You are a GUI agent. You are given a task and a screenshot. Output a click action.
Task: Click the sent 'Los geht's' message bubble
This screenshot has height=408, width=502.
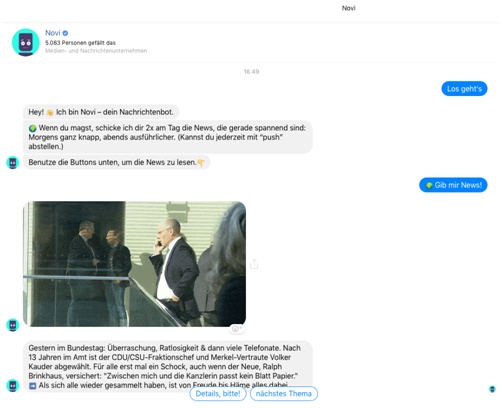point(464,89)
